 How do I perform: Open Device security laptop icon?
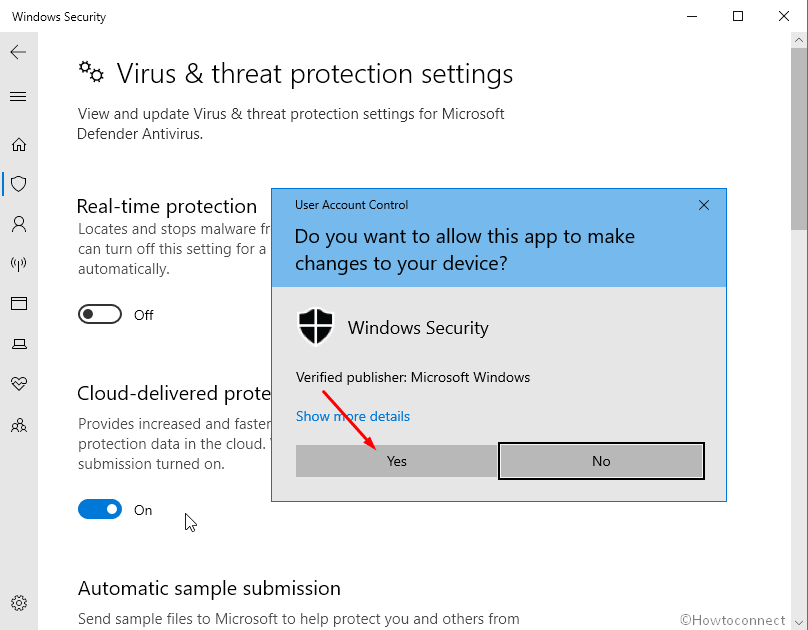tap(19, 344)
